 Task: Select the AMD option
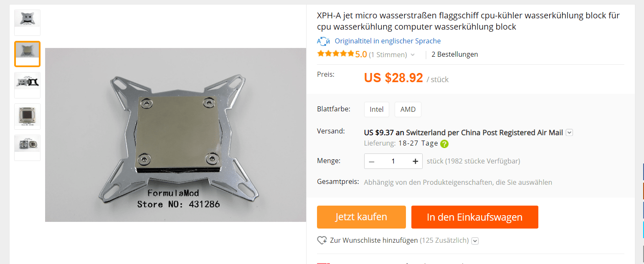[x=408, y=109]
